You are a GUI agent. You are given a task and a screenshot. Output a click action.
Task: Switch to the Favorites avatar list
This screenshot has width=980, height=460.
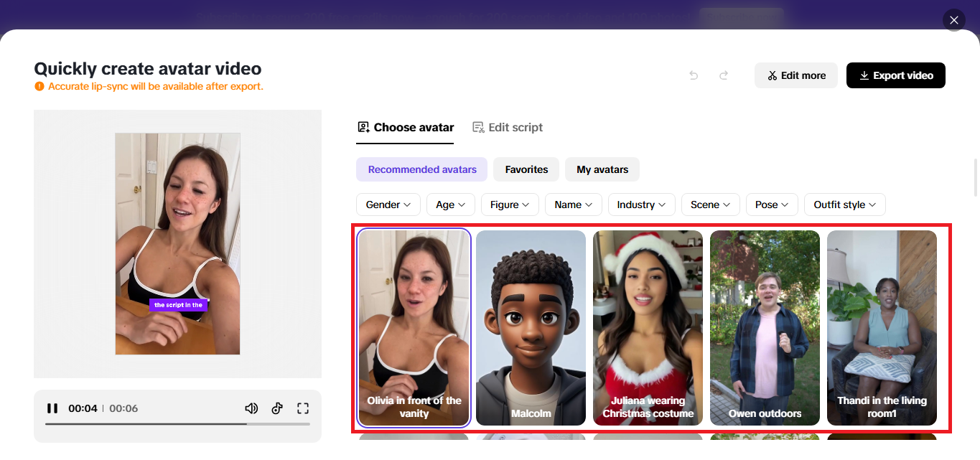pyautogui.click(x=526, y=169)
